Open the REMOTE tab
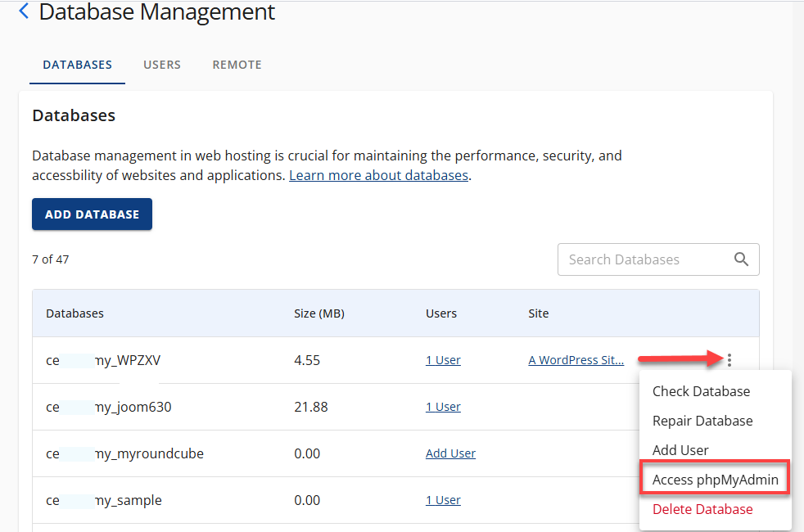This screenshot has width=804, height=532. pyautogui.click(x=237, y=64)
